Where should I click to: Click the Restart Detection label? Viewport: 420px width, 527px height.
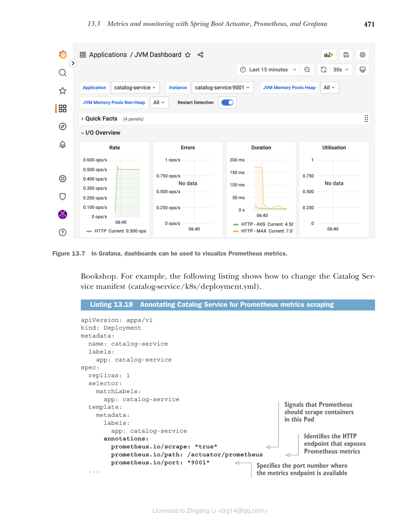pos(196,103)
